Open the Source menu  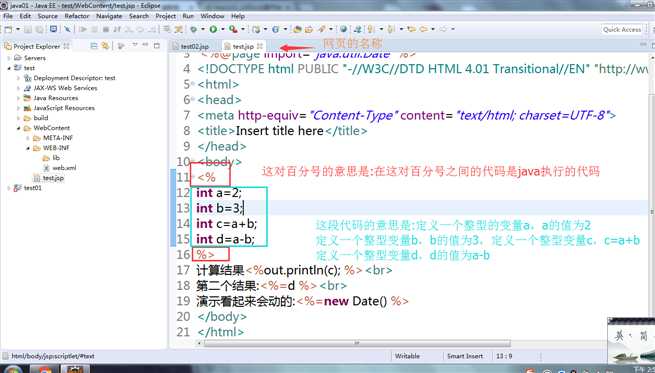click(x=48, y=16)
